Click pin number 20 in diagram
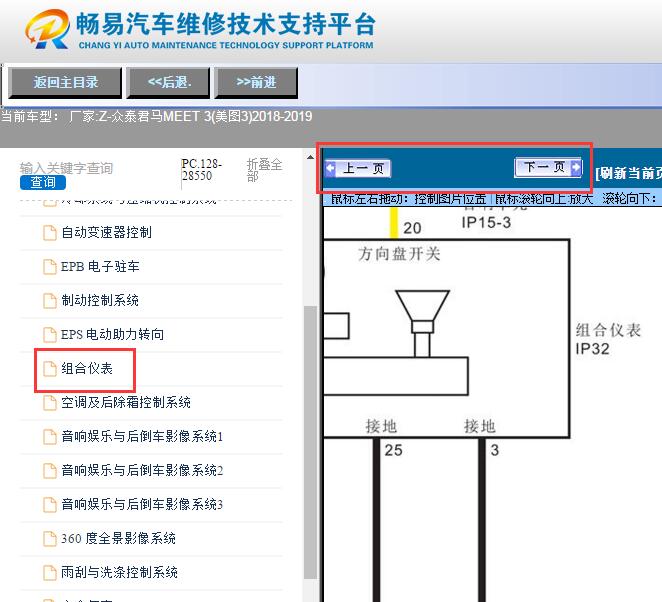Viewport: 662px width, 602px height. [412, 228]
